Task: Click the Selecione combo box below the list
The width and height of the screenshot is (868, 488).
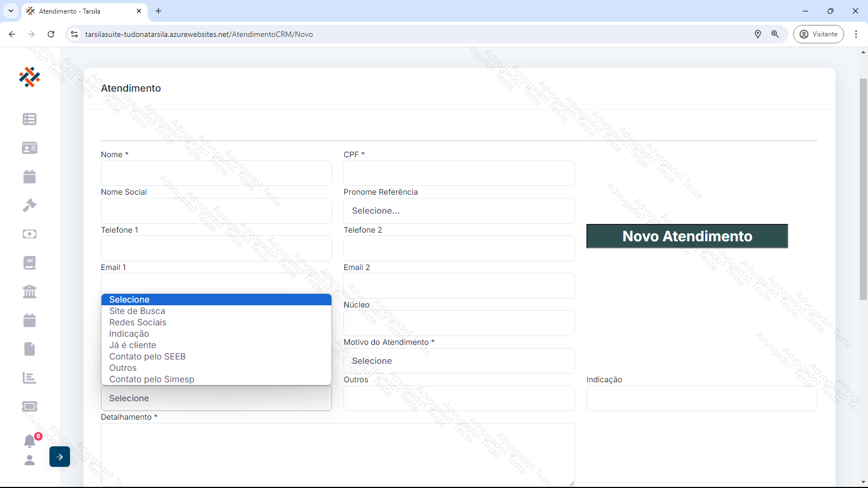Action: 216,399
